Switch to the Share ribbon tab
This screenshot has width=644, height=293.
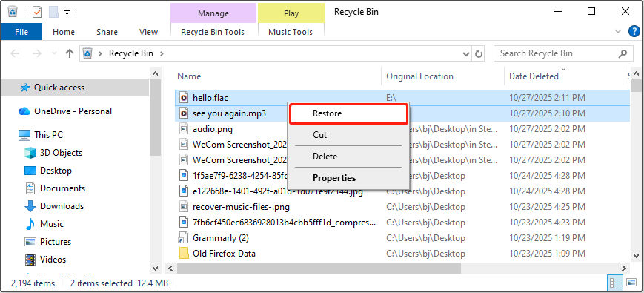pos(107,32)
